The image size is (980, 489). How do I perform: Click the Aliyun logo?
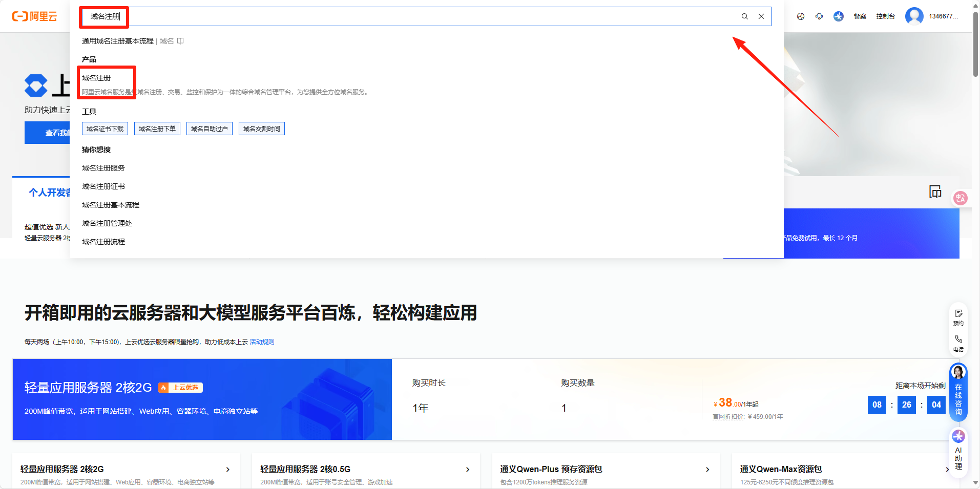(35, 16)
